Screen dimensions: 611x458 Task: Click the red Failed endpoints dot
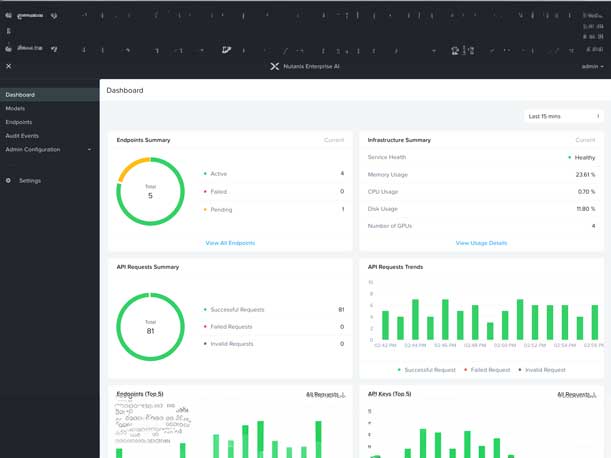205,191
